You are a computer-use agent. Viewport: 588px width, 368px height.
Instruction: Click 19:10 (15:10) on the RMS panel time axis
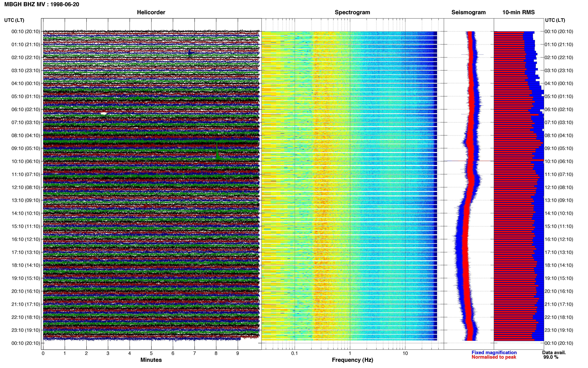pyautogui.click(x=559, y=278)
